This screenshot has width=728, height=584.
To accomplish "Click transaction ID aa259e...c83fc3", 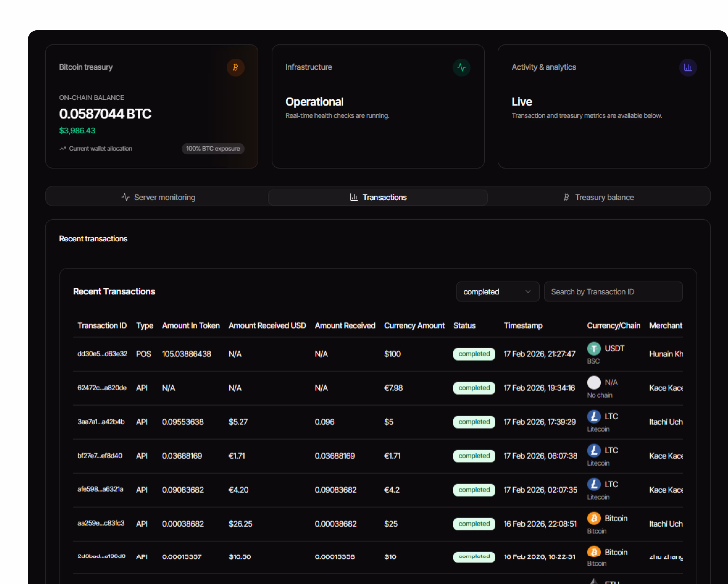I will coord(101,524).
